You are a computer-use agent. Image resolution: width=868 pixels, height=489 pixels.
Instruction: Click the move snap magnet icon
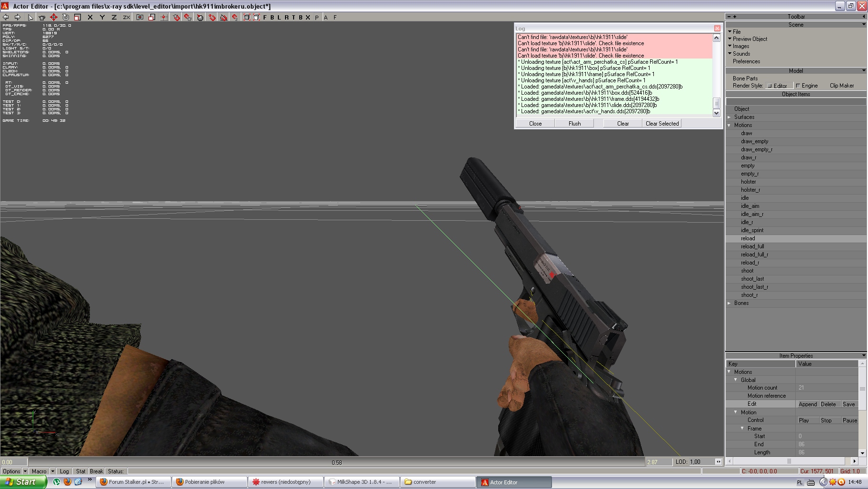point(235,17)
